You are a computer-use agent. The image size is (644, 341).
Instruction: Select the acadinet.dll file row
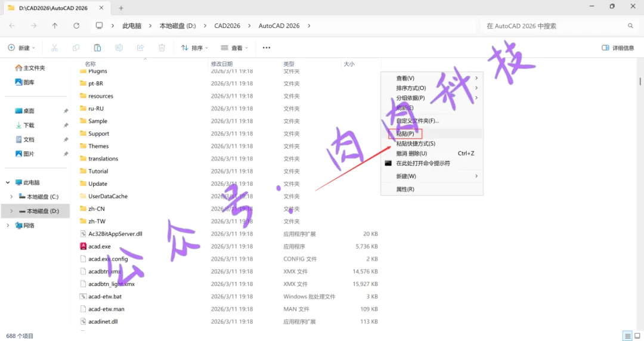(x=229, y=321)
